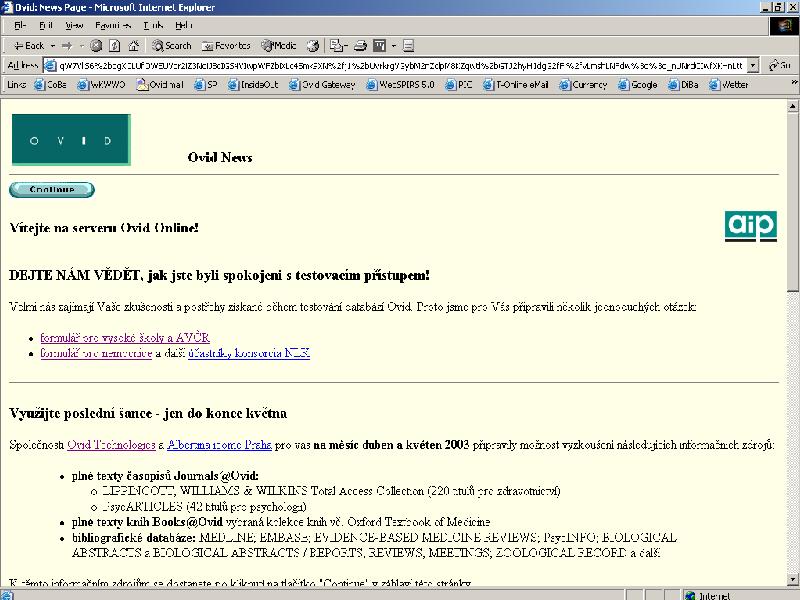Image resolution: width=800 pixels, height=600 pixels.
Task: Click 'Vítejte na serveru Ovid Online!' text
Action: click(x=104, y=228)
